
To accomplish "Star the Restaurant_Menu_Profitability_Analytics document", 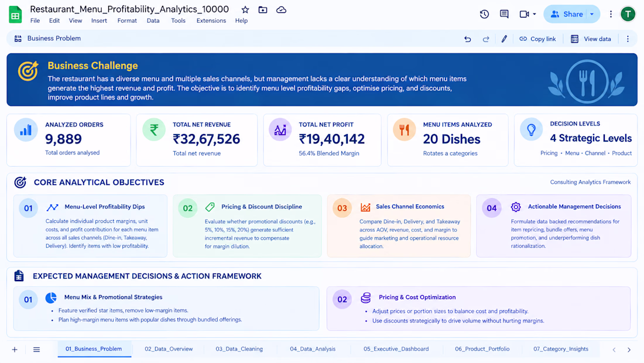I will (245, 10).
